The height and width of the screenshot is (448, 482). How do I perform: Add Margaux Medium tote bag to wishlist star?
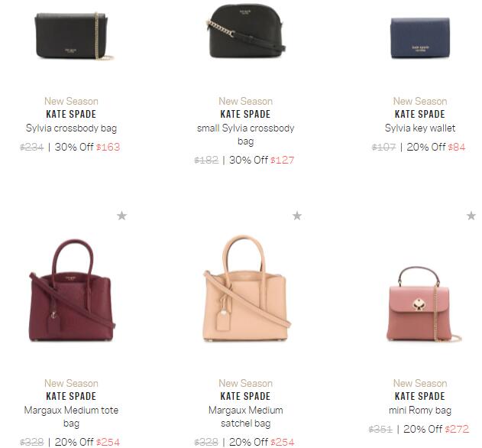[x=121, y=216]
